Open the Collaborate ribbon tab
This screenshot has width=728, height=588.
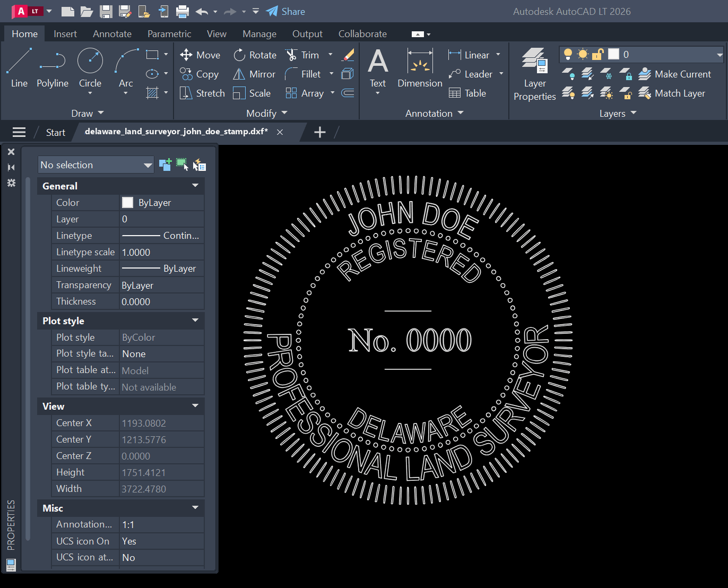point(362,33)
